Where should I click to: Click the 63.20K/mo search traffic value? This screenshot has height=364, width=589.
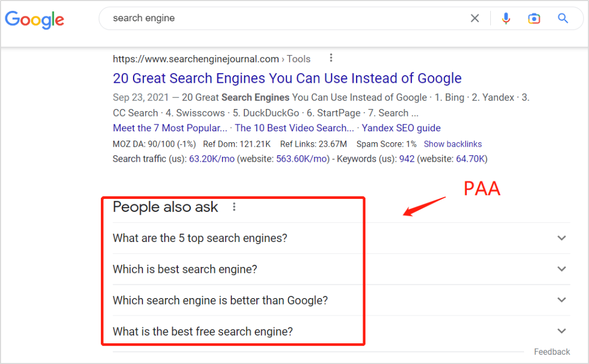(x=212, y=159)
